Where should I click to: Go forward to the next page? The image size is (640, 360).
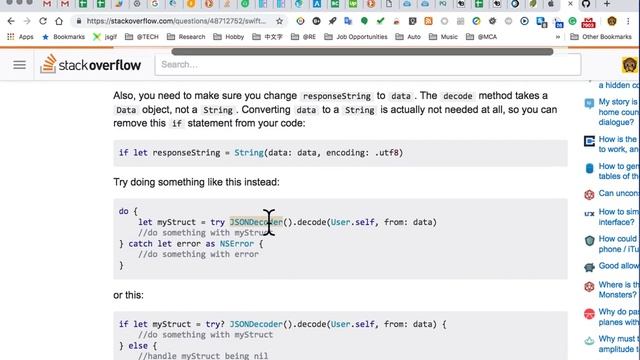point(27,21)
